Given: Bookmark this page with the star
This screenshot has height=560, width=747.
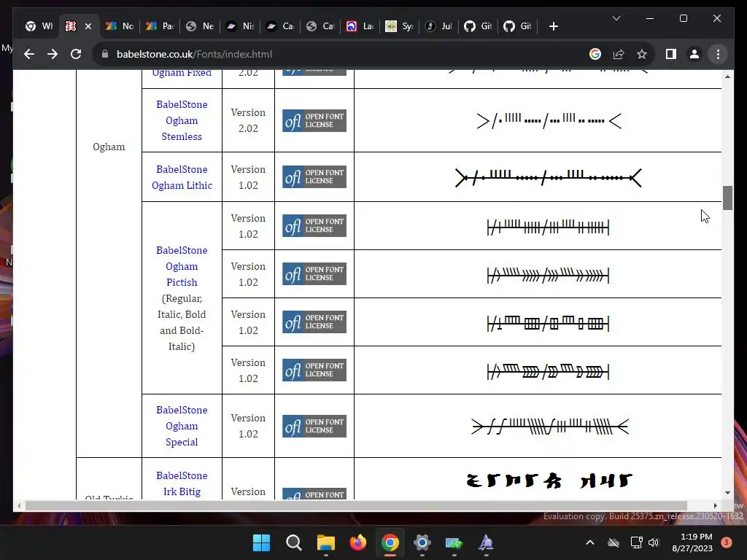Looking at the screenshot, I should coord(642,54).
